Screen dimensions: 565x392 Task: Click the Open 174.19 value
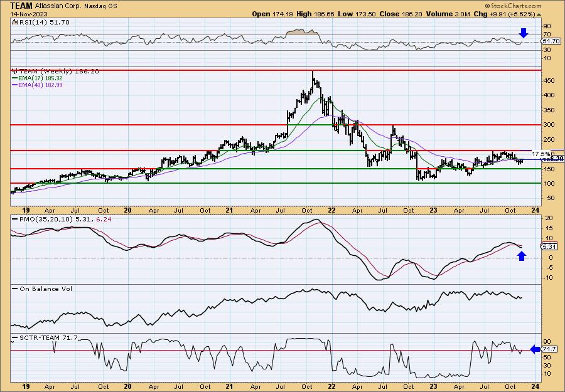tap(273, 14)
